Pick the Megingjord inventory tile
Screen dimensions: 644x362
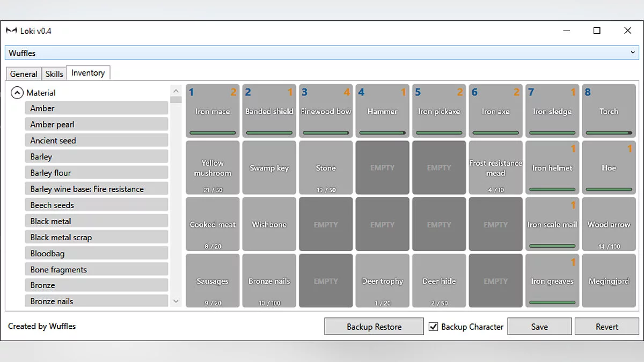609,280
